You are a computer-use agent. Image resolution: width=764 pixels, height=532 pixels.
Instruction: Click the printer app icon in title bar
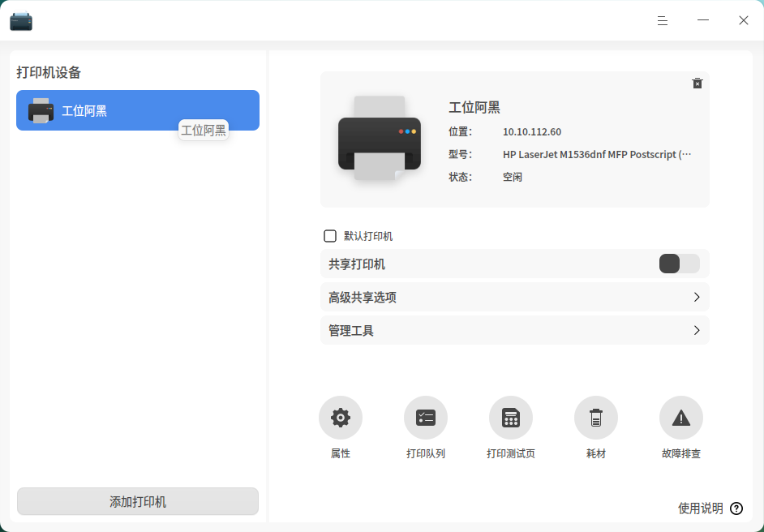coord(21,21)
